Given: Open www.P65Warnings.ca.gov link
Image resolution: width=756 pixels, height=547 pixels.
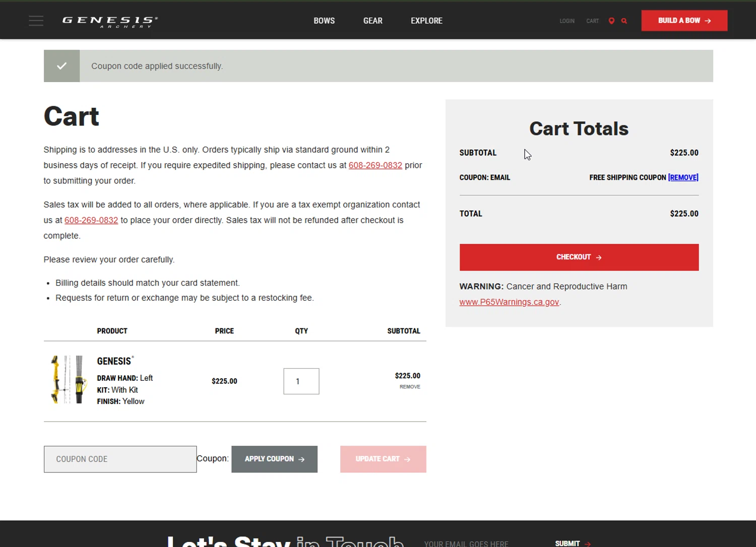Looking at the screenshot, I should [509, 302].
